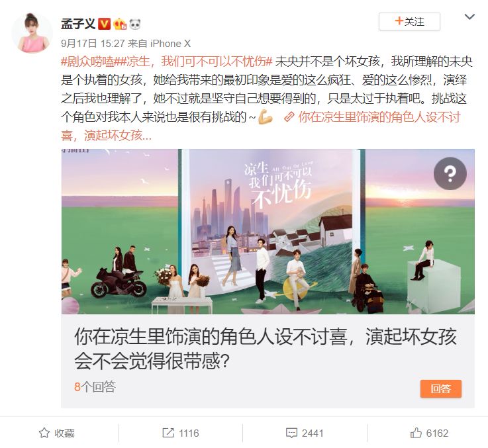
Task: Favorite the post with star 收藏 icon
Action: coord(57,433)
